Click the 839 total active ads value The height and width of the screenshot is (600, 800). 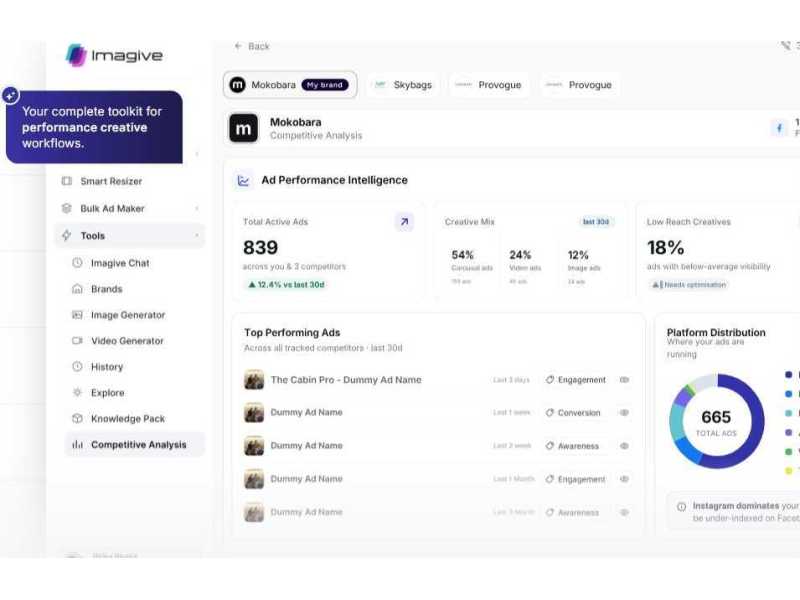click(x=261, y=247)
